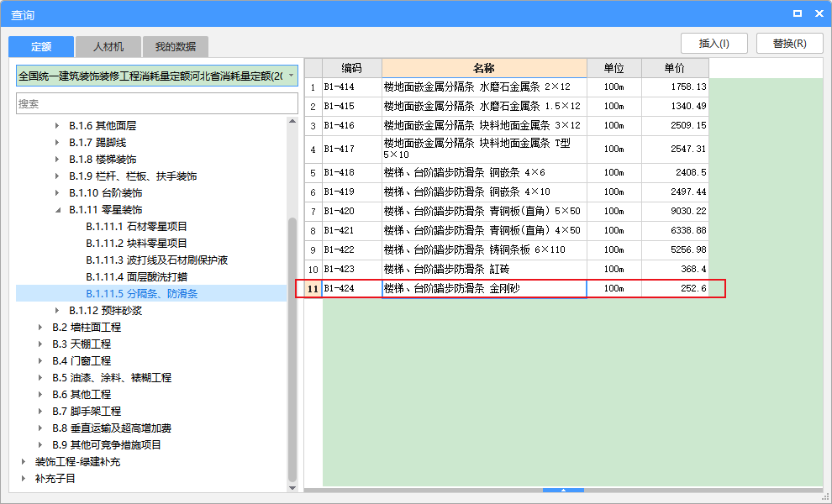Select code cell B1-417
The width and height of the screenshot is (832, 504).
(352, 149)
